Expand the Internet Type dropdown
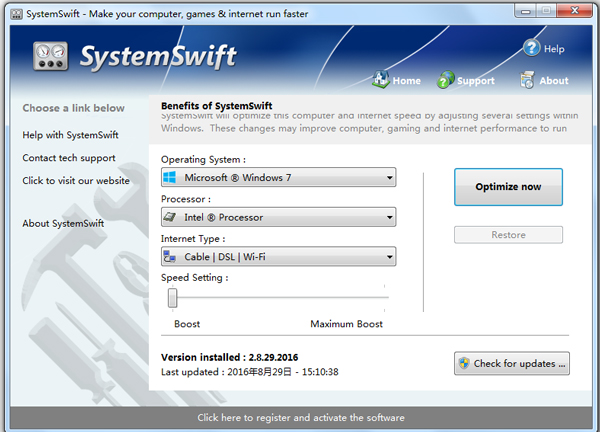600x432 pixels. coord(388,257)
